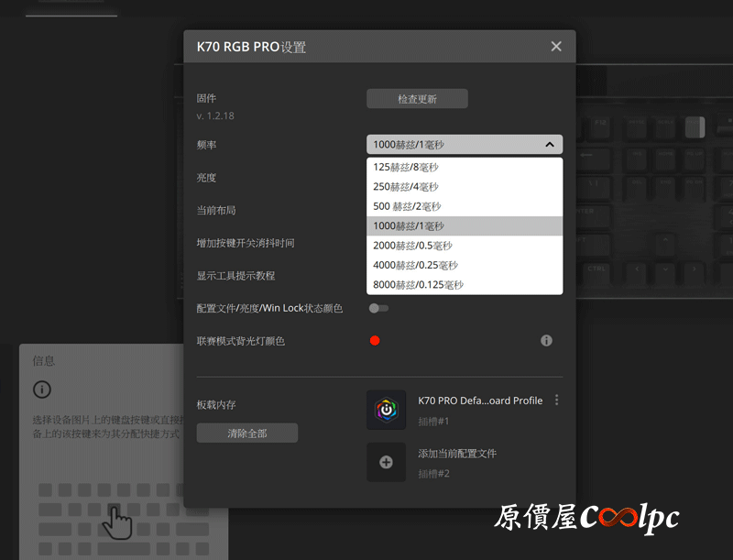
Task: Close the K70 RGB PRO settings dialog
Action: pos(556,46)
